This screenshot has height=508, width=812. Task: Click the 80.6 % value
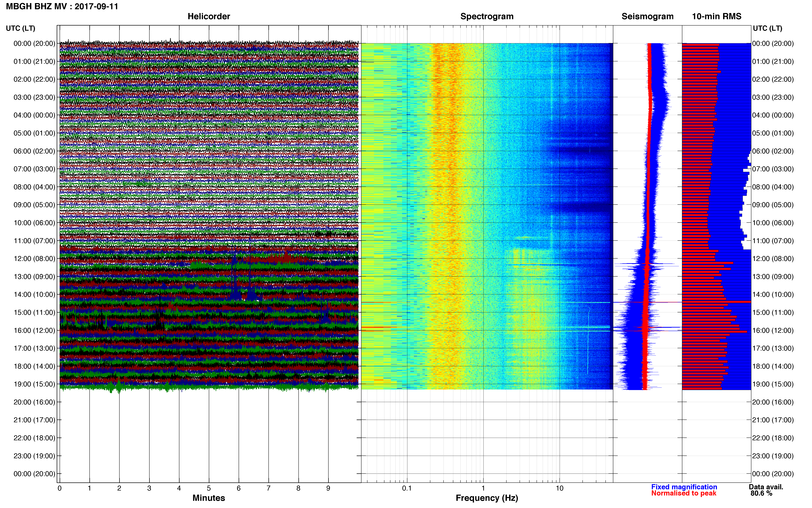(x=761, y=493)
